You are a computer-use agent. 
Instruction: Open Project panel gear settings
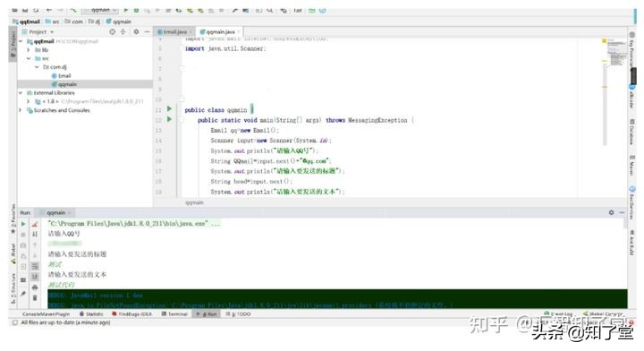tap(136, 31)
